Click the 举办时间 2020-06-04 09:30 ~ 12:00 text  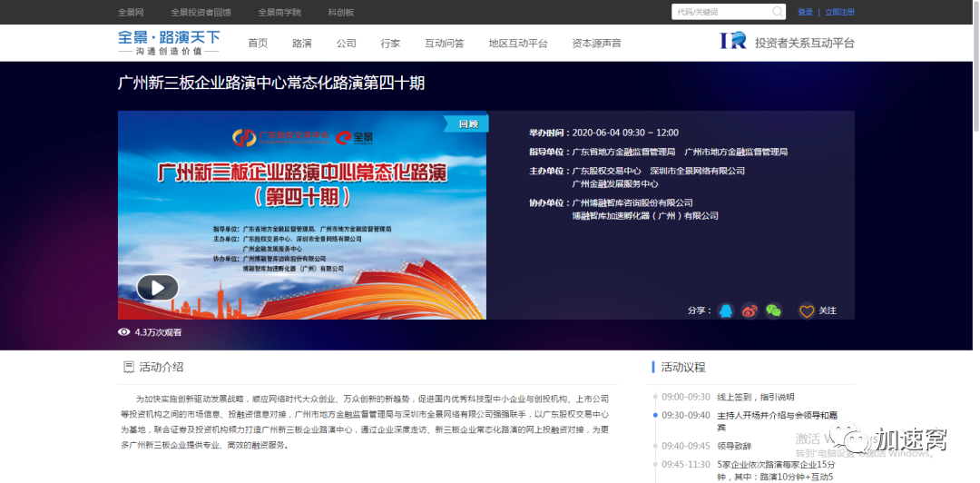pyautogui.click(x=603, y=133)
